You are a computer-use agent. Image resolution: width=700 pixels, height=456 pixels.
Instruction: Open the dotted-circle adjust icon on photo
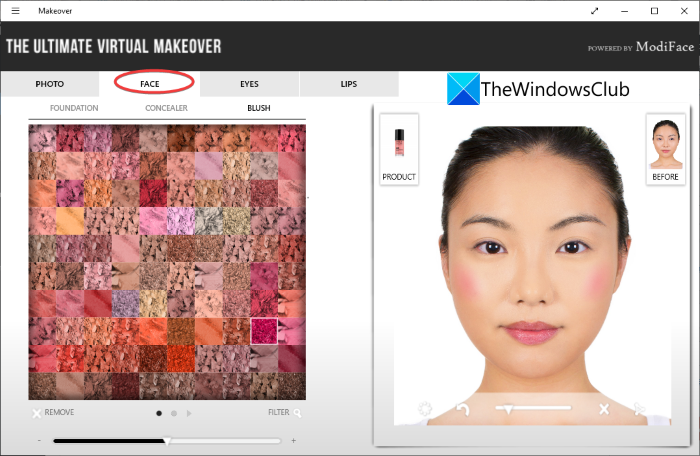pos(425,409)
